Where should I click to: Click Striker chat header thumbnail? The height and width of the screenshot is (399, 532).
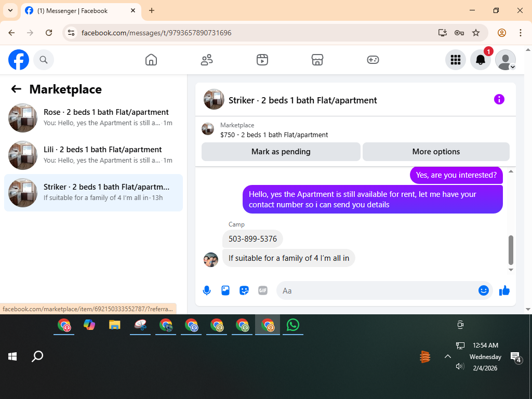(214, 99)
